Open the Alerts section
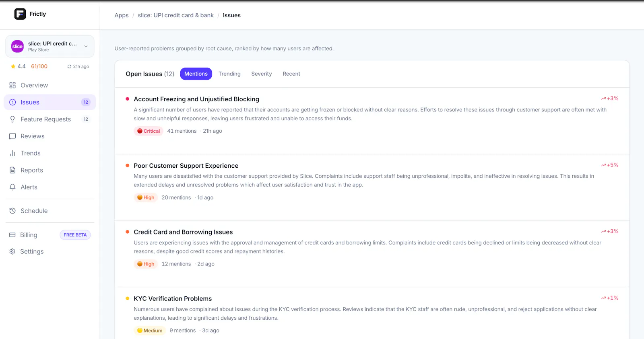 pyautogui.click(x=50, y=187)
